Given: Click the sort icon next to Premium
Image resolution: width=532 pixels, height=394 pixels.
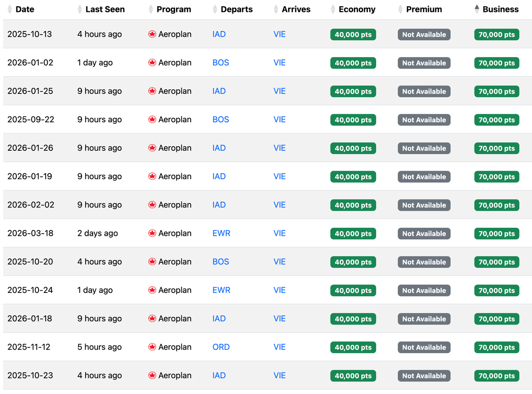Looking at the screenshot, I should 401,9.
